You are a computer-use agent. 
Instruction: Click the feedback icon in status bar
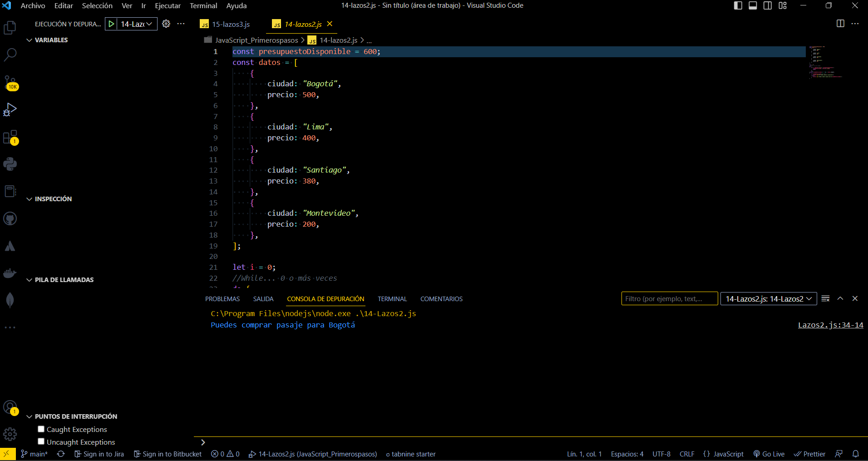(839, 454)
